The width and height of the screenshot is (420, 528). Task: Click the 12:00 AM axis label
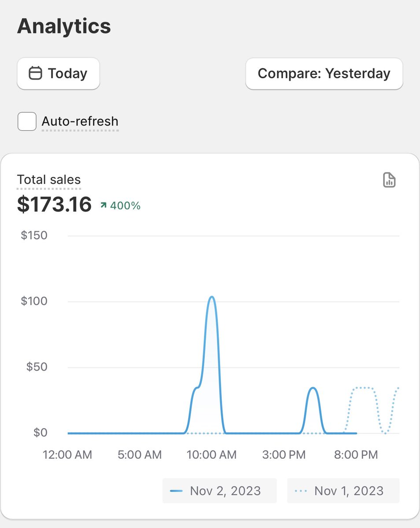tap(67, 455)
